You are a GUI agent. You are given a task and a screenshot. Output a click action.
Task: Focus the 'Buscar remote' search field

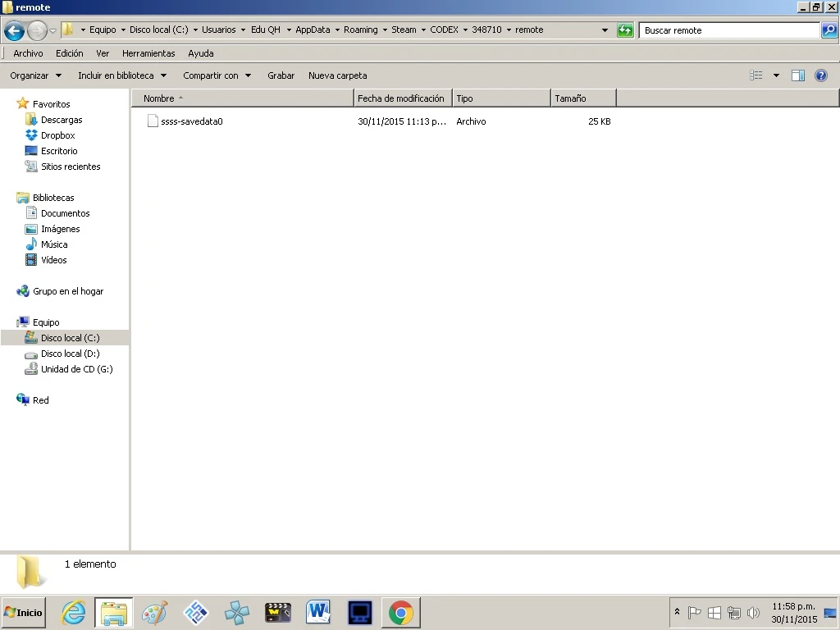point(729,30)
